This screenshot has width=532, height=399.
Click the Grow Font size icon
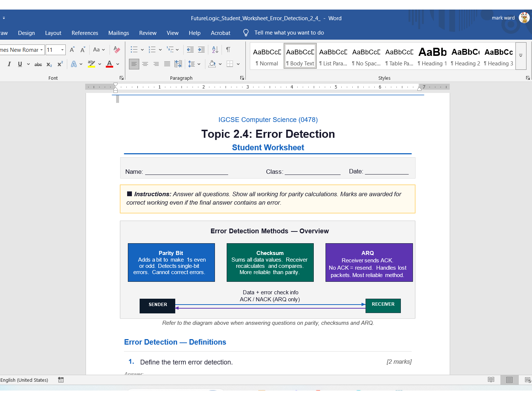point(72,50)
